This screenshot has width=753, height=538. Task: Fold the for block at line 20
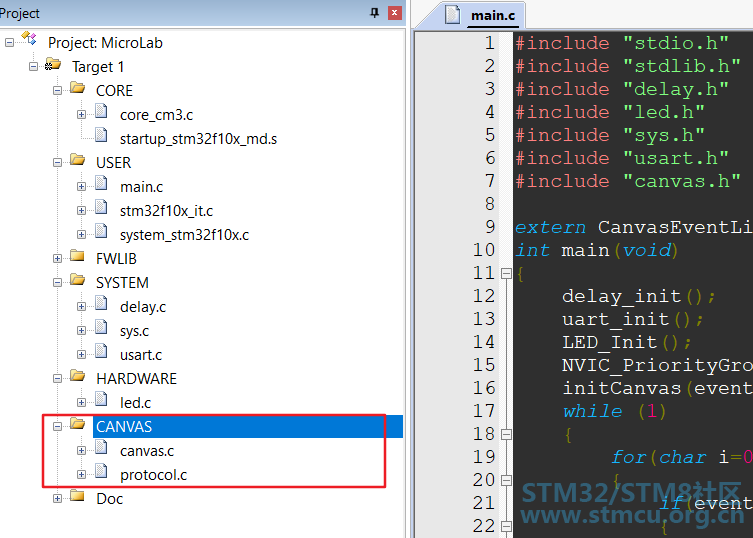coord(506,480)
